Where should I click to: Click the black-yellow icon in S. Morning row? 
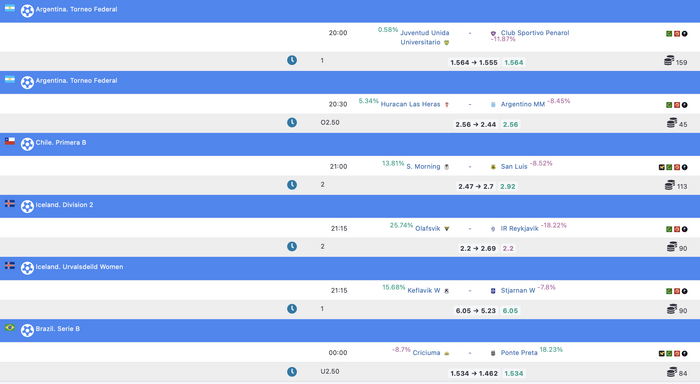pos(662,167)
